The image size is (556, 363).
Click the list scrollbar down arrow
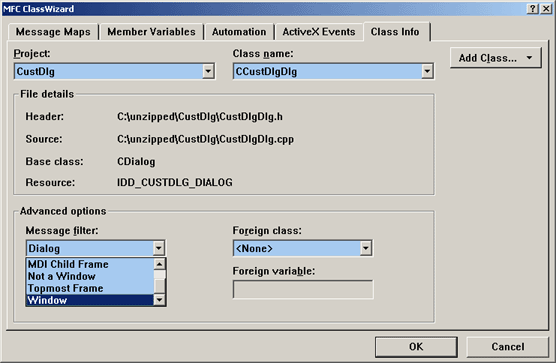click(x=160, y=300)
